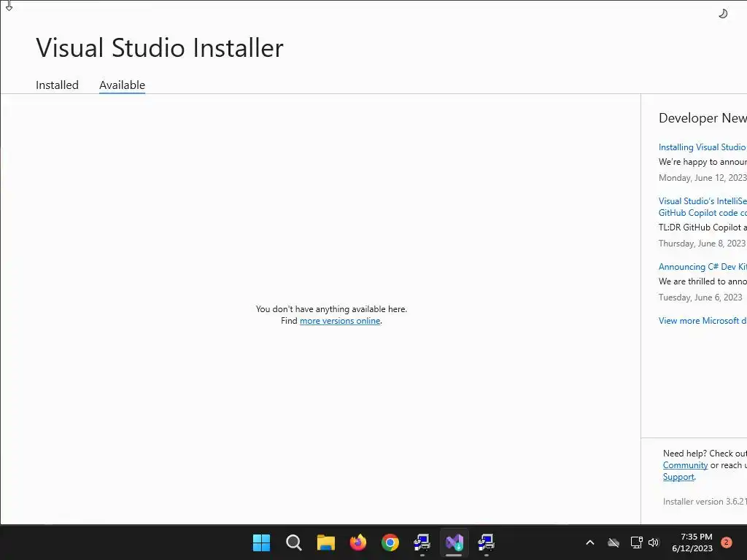Click the Installer version 3.6 text
Screen dimensions: 747x560
[x=705, y=502]
